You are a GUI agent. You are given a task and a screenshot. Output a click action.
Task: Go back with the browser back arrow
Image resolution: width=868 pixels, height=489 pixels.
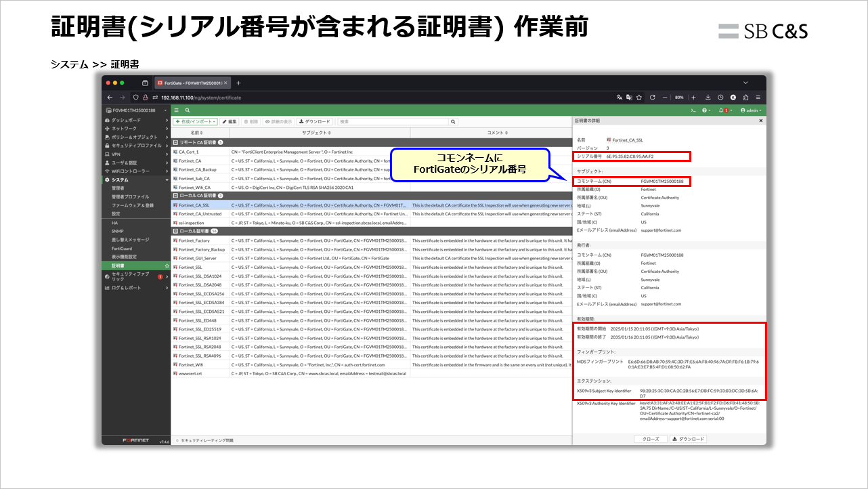point(111,97)
